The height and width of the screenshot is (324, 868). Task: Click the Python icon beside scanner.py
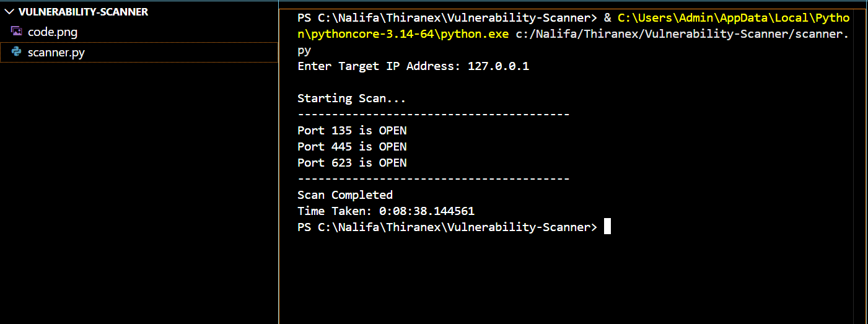click(17, 53)
